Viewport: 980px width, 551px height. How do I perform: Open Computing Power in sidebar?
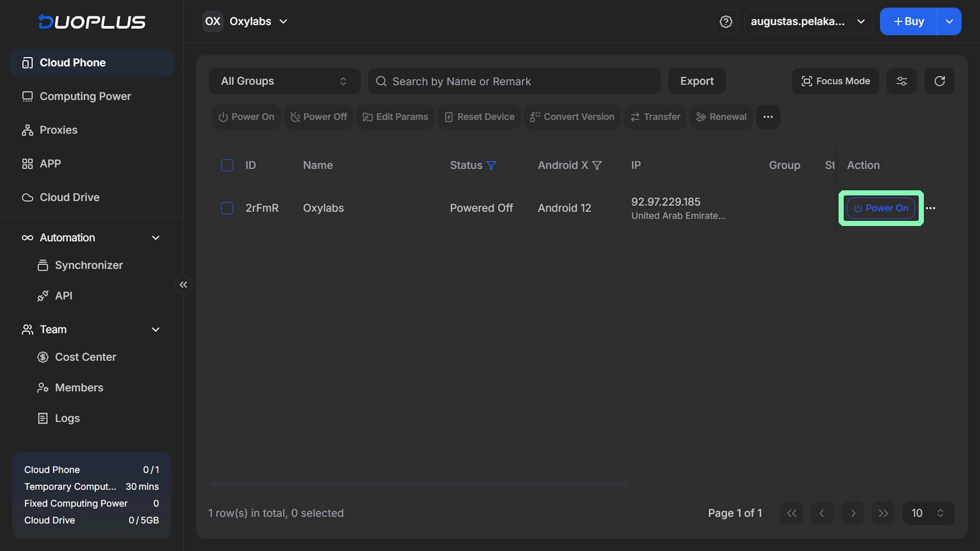pos(92,96)
